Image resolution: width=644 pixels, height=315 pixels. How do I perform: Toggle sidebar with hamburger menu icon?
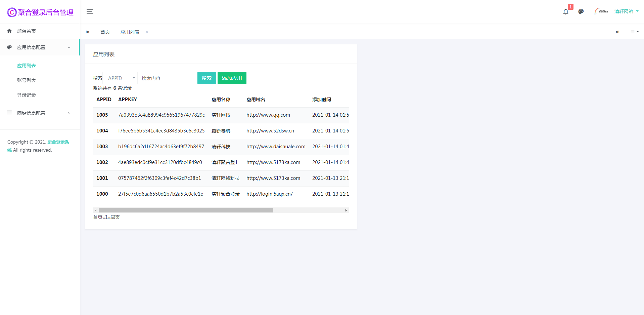tap(90, 12)
